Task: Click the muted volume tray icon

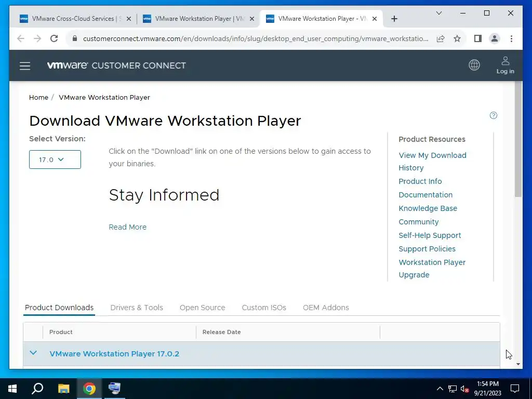Action: click(465, 389)
